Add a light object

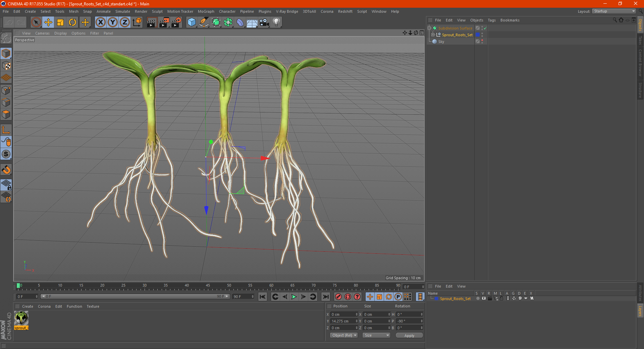tap(276, 22)
